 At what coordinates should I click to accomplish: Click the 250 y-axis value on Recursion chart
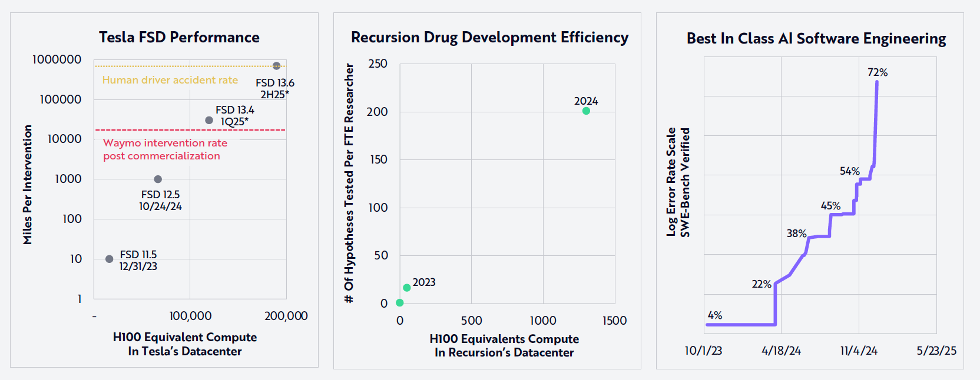pyautogui.click(x=378, y=64)
